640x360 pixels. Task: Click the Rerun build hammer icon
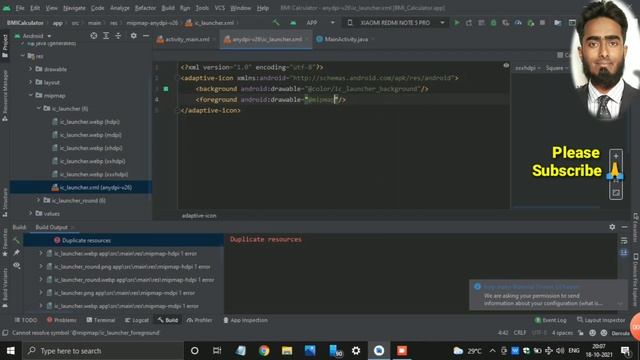point(16,240)
